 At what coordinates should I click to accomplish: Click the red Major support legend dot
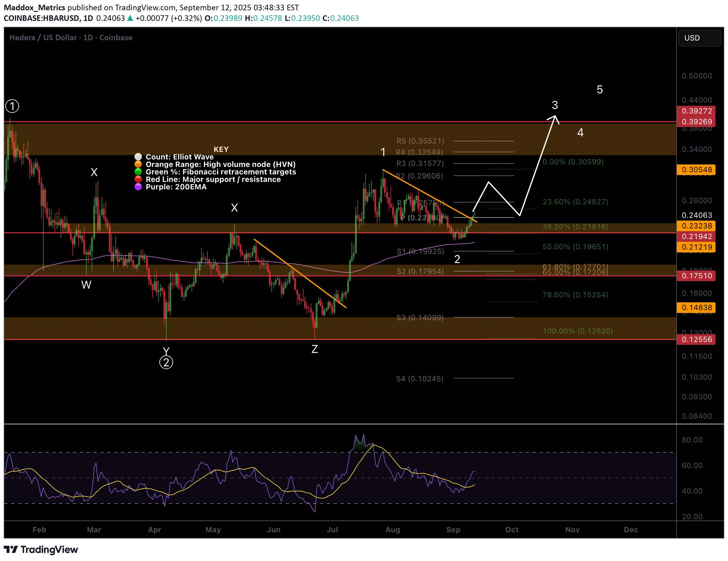click(138, 179)
